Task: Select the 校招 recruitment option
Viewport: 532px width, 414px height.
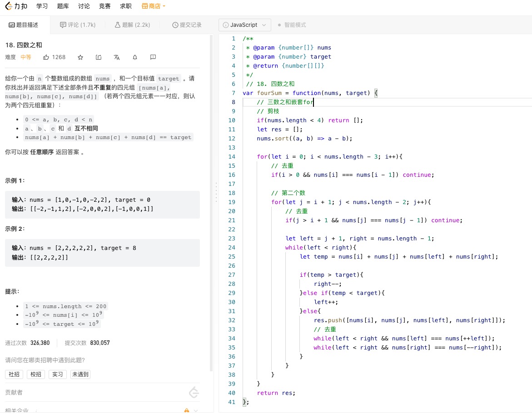Action: click(35, 374)
